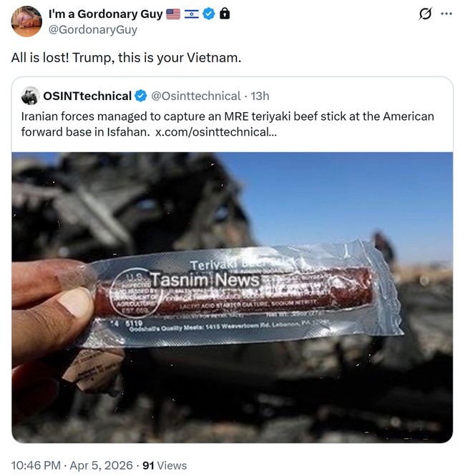The image size is (465, 476).
Task: Open the @GordonaryGuy handle link
Action: (x=92, y=30)
